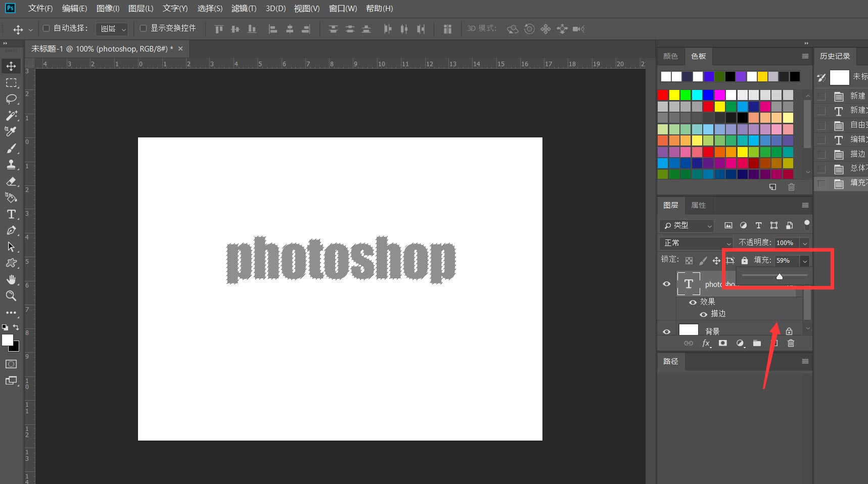Screen dimensions: 868x484
Task: Select the Lasso tool
Action: point(11,99)
